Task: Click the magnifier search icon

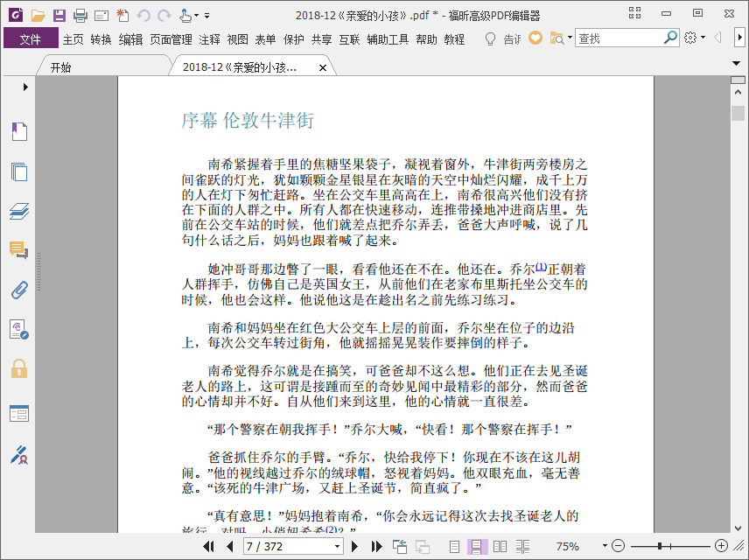Action: 670,38
